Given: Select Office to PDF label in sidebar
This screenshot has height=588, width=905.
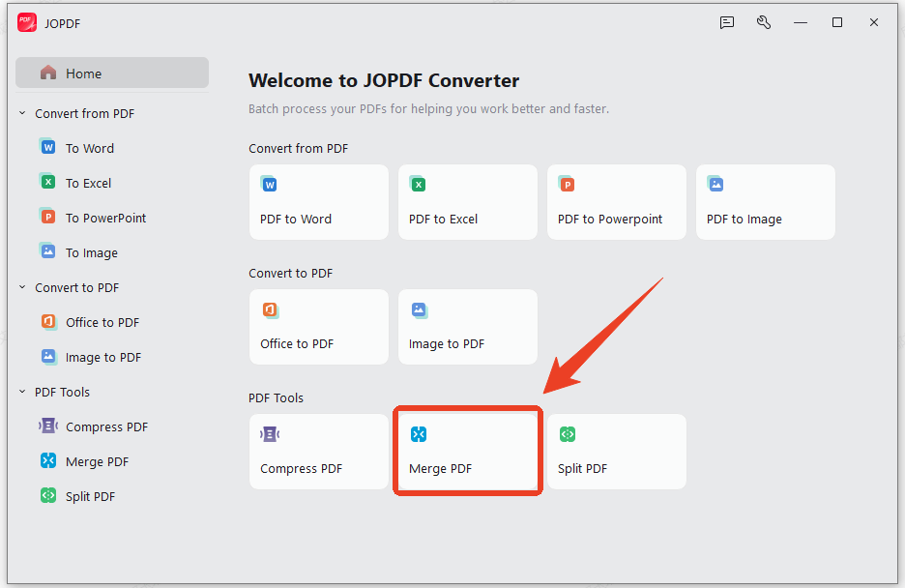Looking at the screenshot, I should [102, 323].
